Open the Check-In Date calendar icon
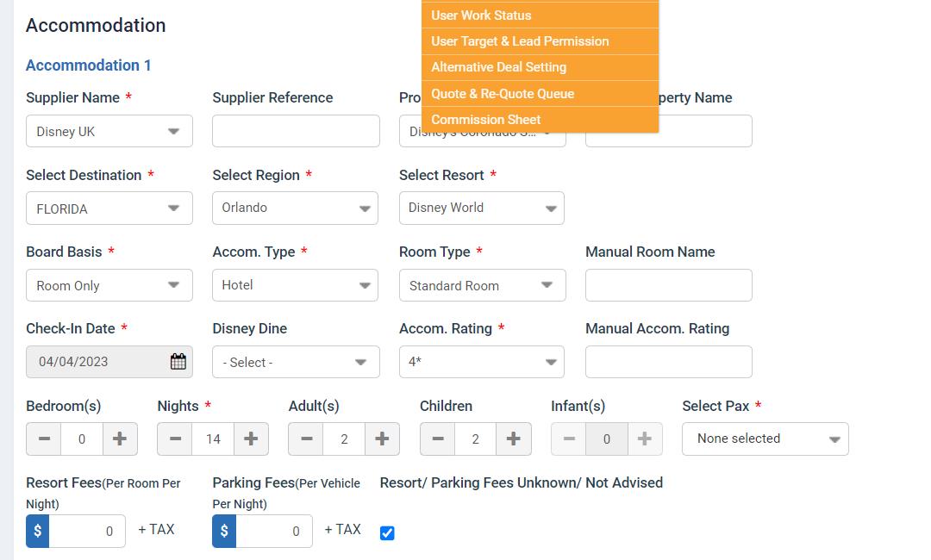The image size is (931, 560). coord(178,362)
